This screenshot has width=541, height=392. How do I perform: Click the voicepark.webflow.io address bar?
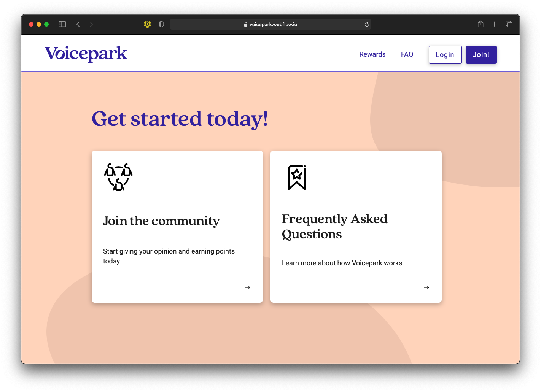click(x=270, y=24)
